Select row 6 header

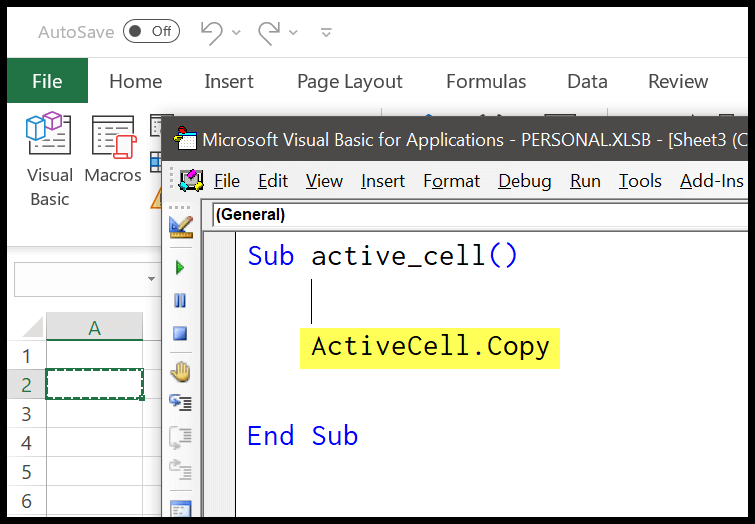(26, 500)
